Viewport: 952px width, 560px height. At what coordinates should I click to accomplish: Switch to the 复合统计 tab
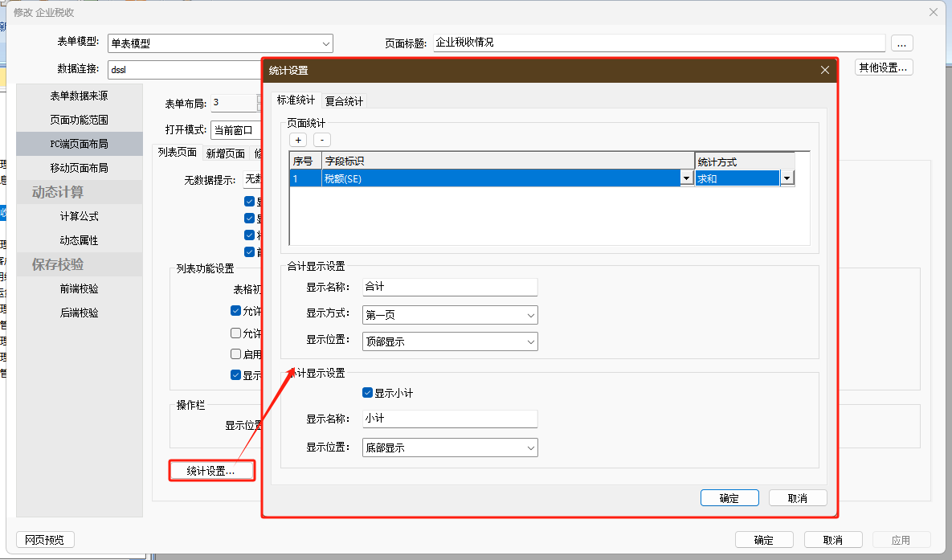tap(344, 101)
